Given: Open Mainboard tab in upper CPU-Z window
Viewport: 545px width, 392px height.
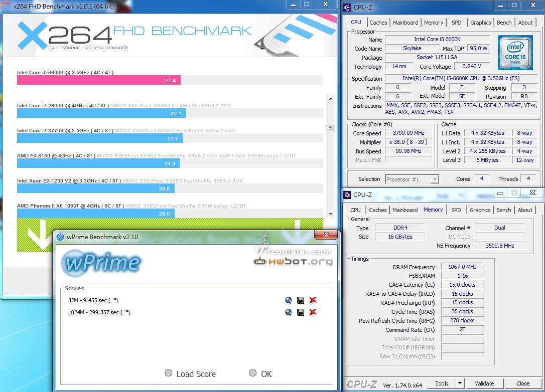Looking at the screenshot, I should [405, 23].
